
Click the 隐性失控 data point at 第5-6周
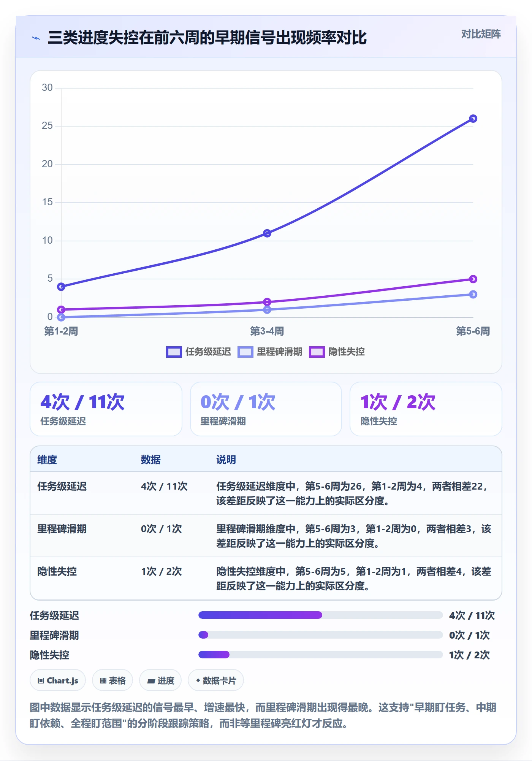coord(473,279)
